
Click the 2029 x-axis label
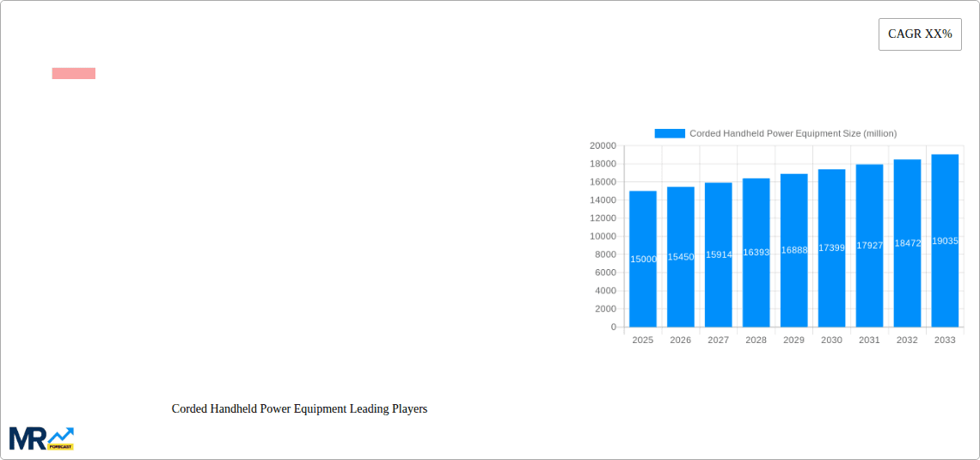tap(794, 340)
